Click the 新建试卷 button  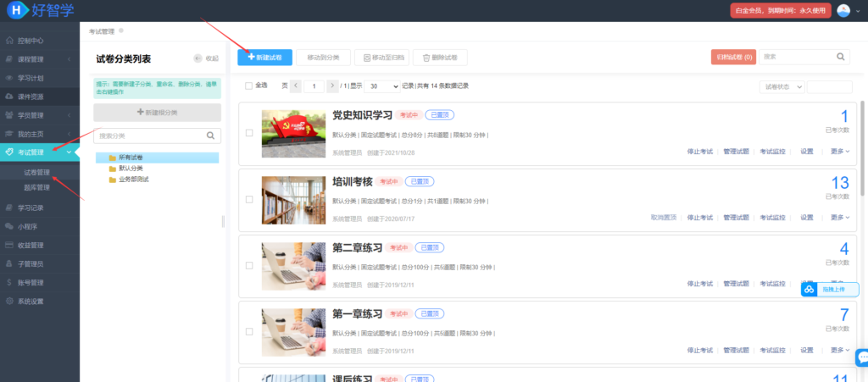264,57
